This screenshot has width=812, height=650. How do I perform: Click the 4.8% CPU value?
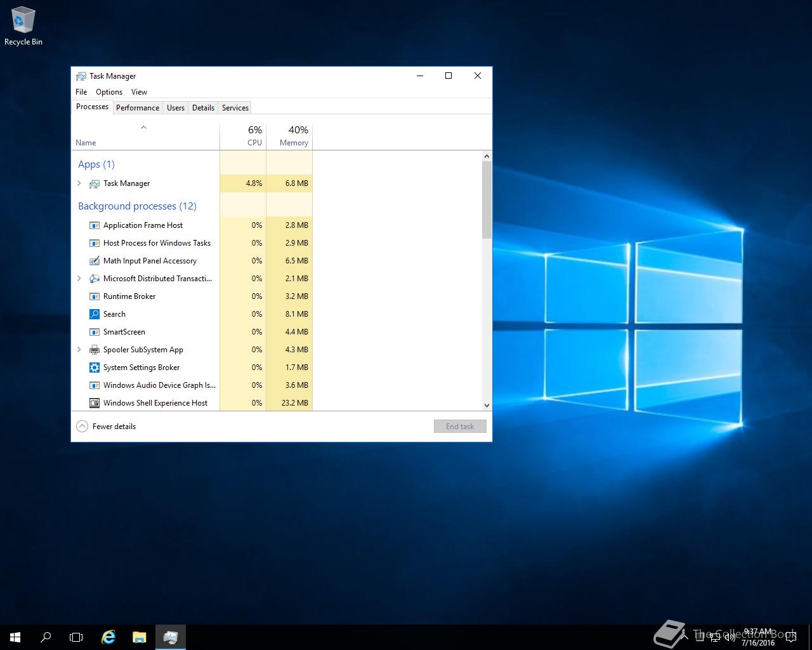pos(254,183)
